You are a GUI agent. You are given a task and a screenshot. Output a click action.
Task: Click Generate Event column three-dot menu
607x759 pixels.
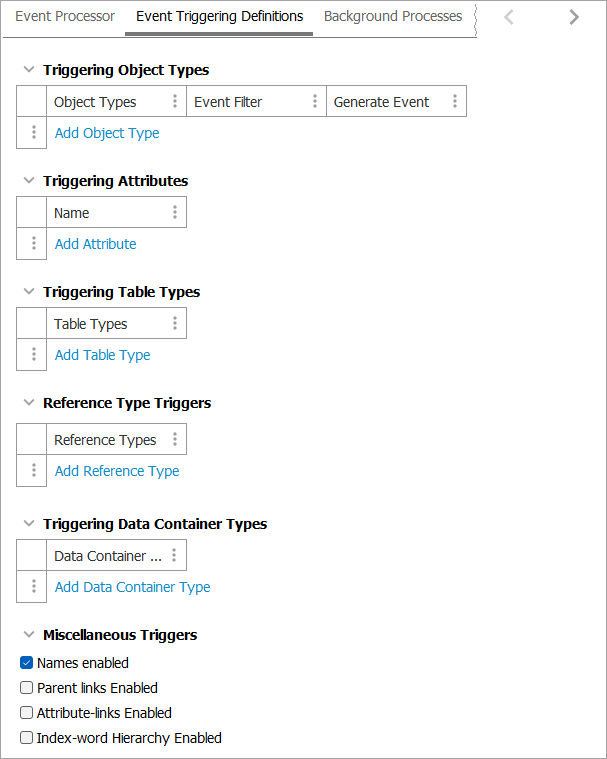455,102
